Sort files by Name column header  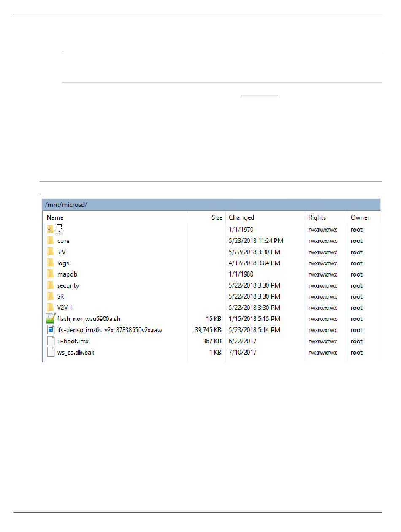pyautogui.click(x=55, y=217)
